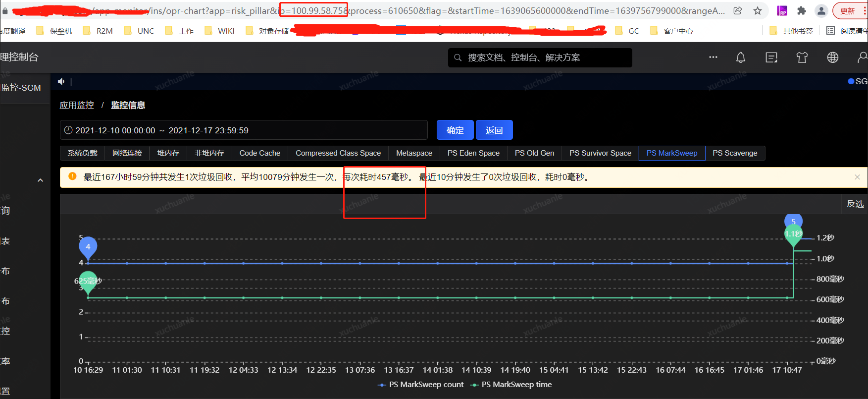Viewport: 868px width, 399px height.
Task: Click the blue count marker labeled 4
Action: 88,247
